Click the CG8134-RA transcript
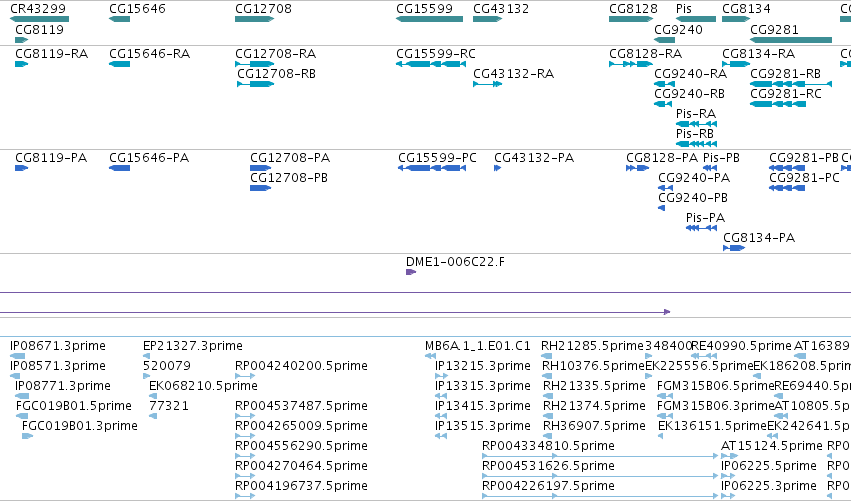The height and width of the screenshot is (501, 851). point(736,64)
